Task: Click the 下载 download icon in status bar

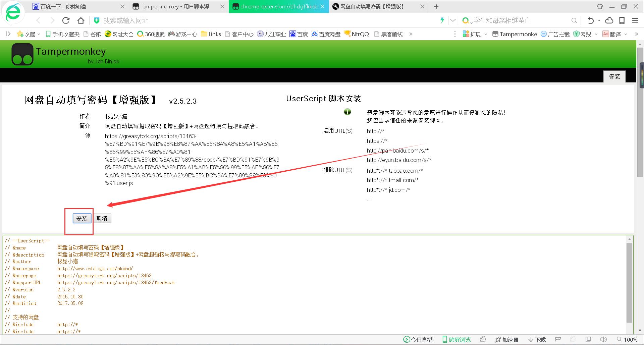Action: pos(537,339)
